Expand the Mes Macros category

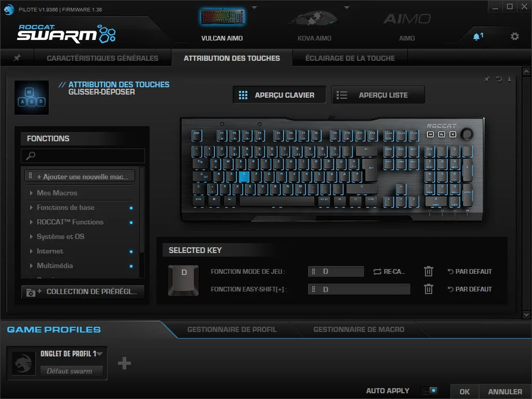click(57, 193)
